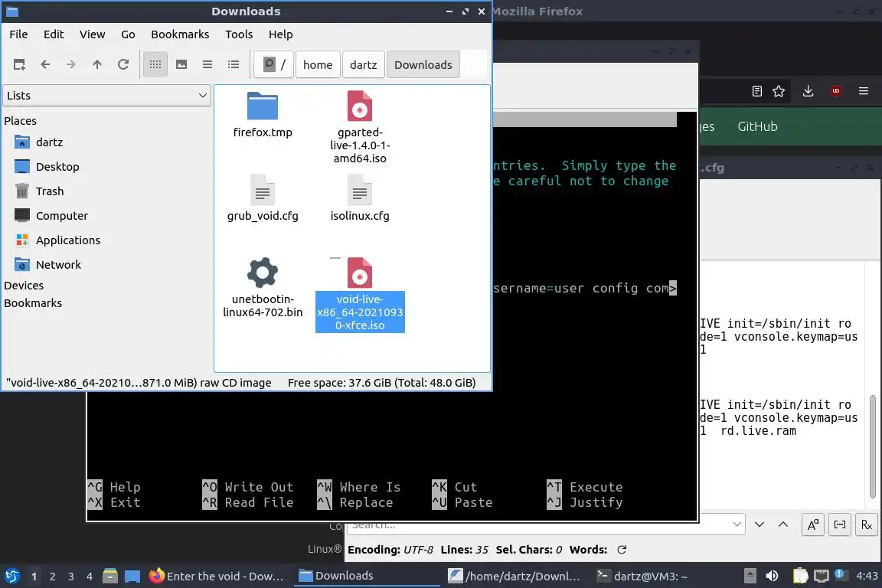The width and height of the screenshot is (882, 588).
Task: Open the uBlock Origin extension icon
Action: 836,91
